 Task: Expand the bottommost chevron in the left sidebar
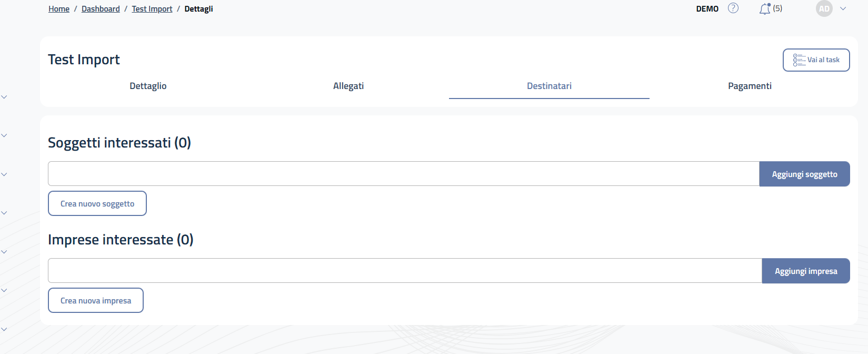click(4, 329)
